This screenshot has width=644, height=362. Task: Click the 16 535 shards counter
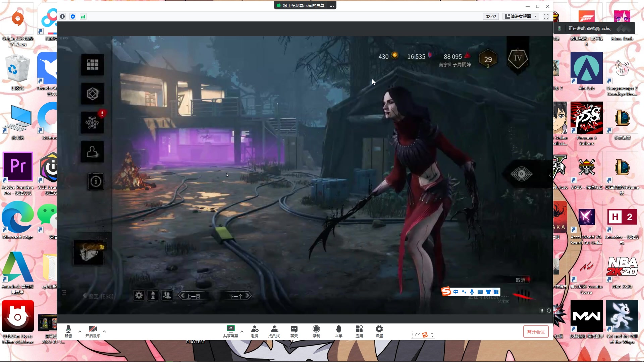[420, 56]
